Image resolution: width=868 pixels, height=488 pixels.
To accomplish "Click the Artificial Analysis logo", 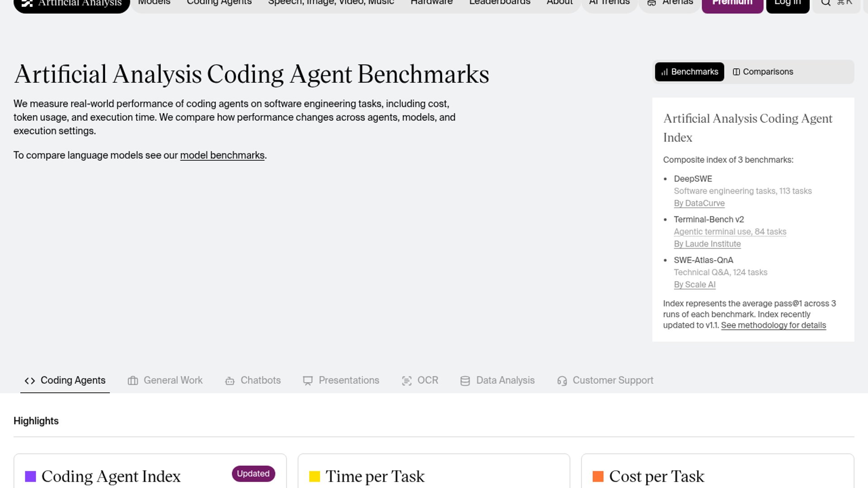I will pyautogui.click(x=72, y=4).
